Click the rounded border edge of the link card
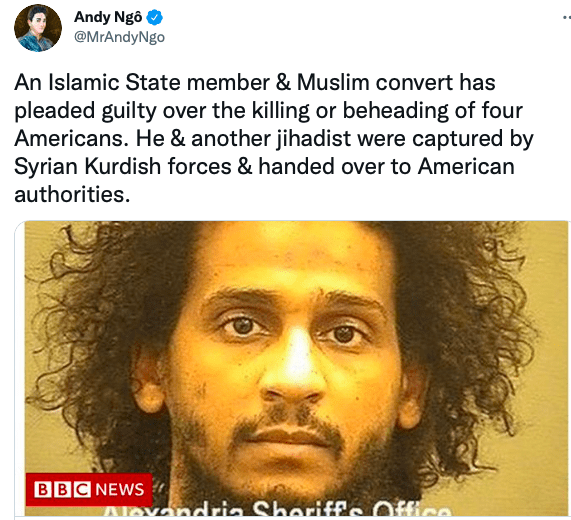Viewport: 571px width, 520px height. click(17, 368)
